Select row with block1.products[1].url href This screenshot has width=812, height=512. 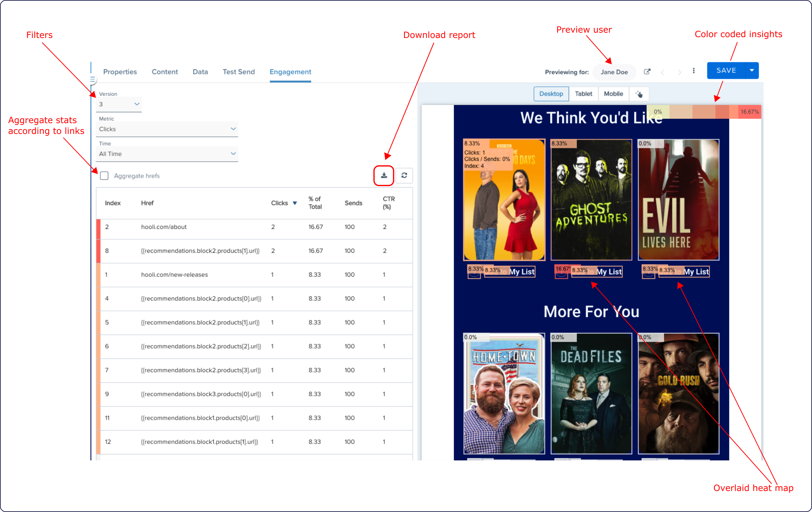[x=254, y=442]
